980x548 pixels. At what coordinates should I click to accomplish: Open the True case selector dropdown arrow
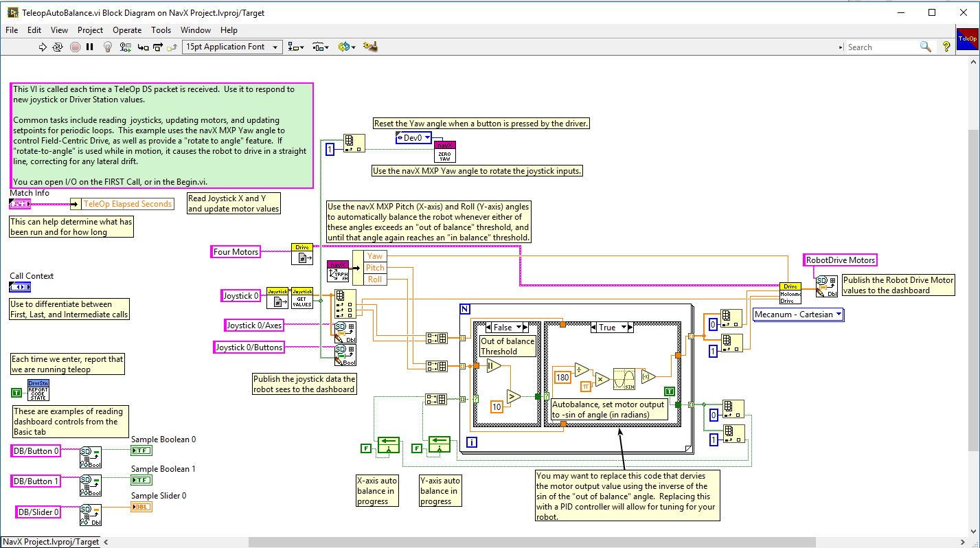click(624, 328)
